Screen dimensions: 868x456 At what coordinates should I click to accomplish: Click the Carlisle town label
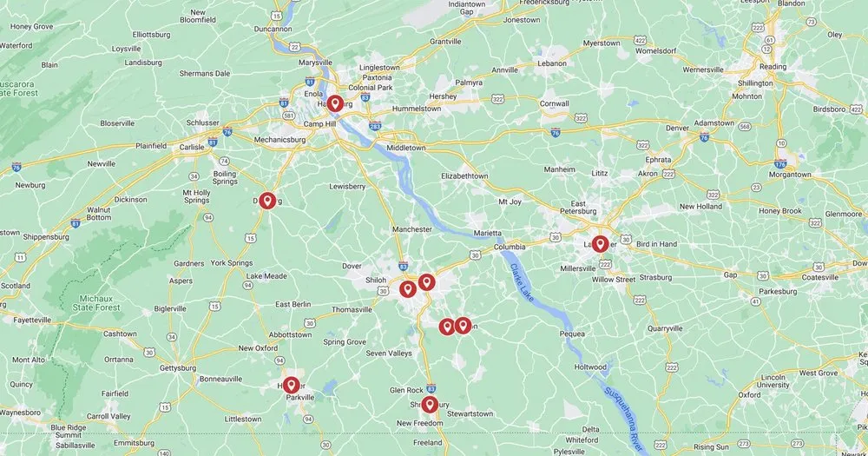pyautogui.click(x=192, y=148)
